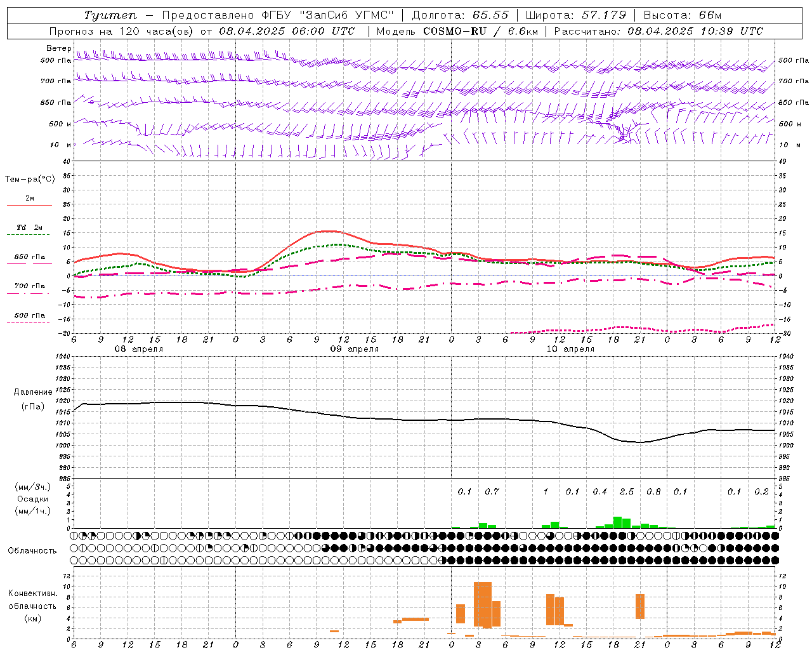Viewport: 812px width, 650px height.
Task: Click the 0.4 precipitation value
Action: point(599,492)
